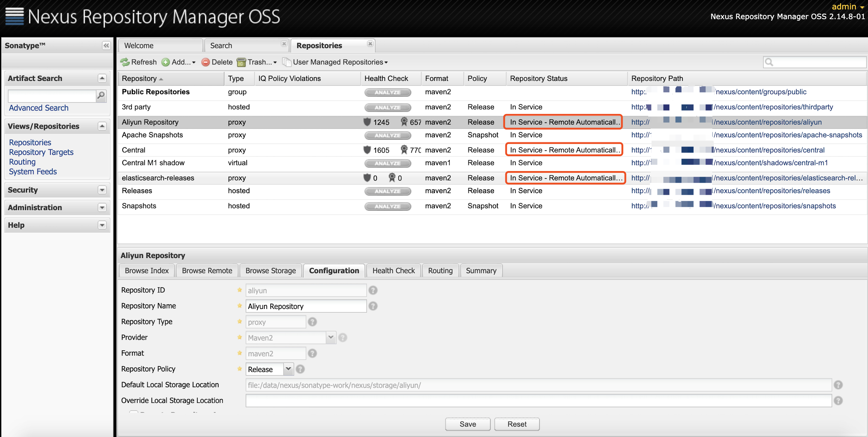Refresh the repositories list
The image size is (868, 437).
pyautogui.click(x=139, y=62)
